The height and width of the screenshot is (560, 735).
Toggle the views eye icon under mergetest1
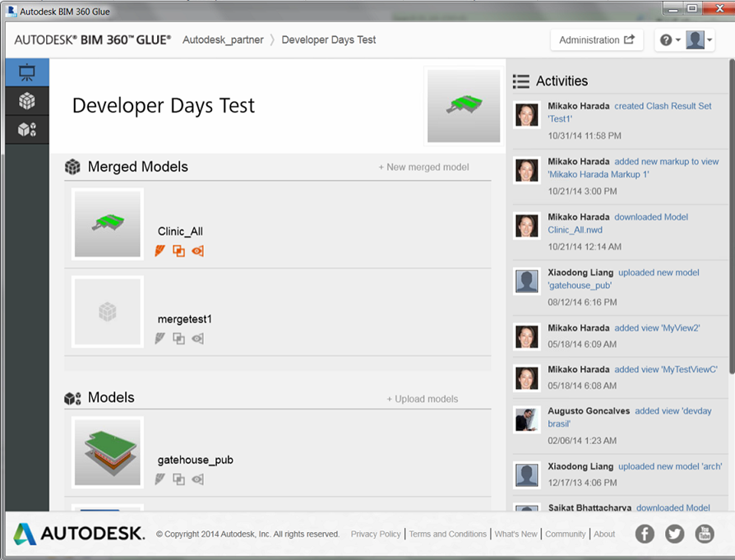[197, 338]
